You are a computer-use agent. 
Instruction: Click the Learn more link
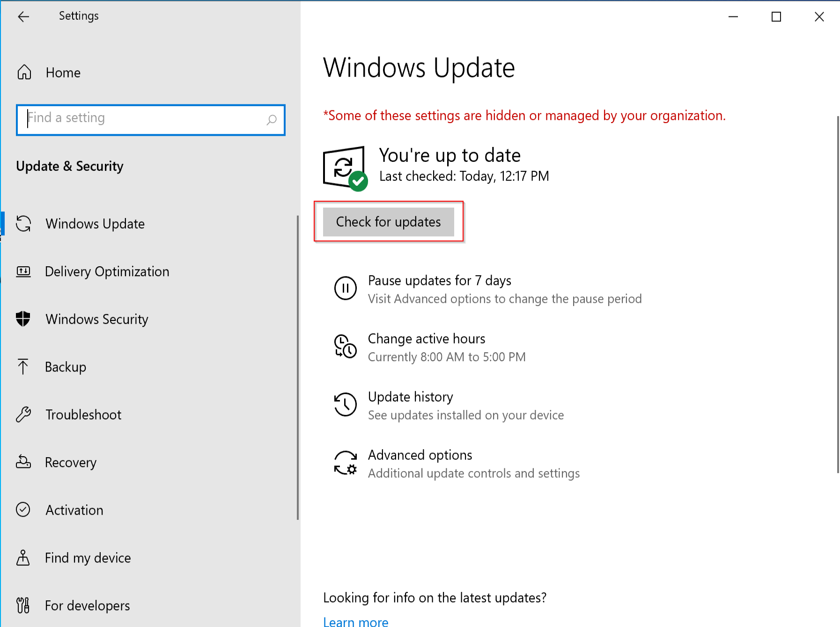(356, 621)
